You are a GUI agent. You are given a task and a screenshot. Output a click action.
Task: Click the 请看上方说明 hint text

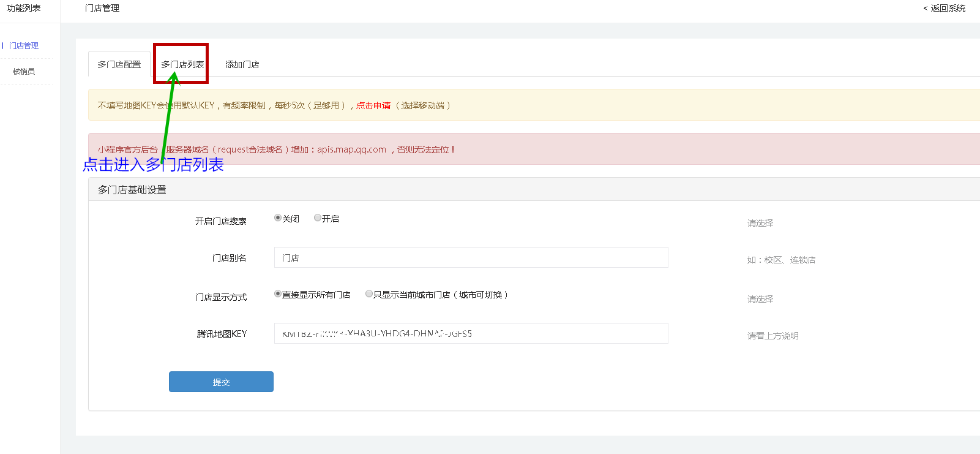(x=772, y=336)
